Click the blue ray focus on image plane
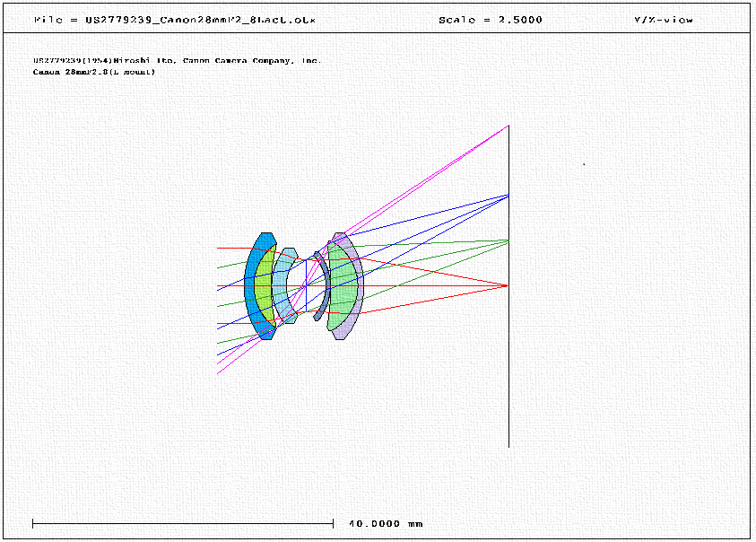 (x=508, y=196)
